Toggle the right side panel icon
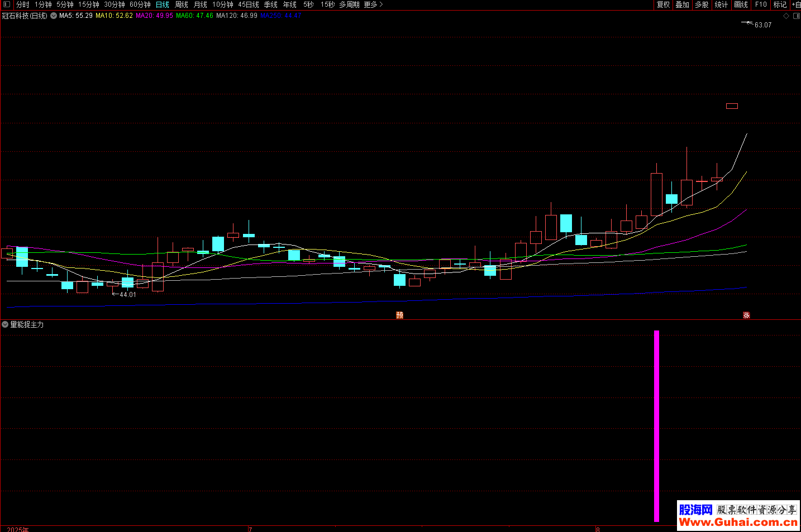Image resolution: width=801 pixels, height=532 pixels. [797, 16]
